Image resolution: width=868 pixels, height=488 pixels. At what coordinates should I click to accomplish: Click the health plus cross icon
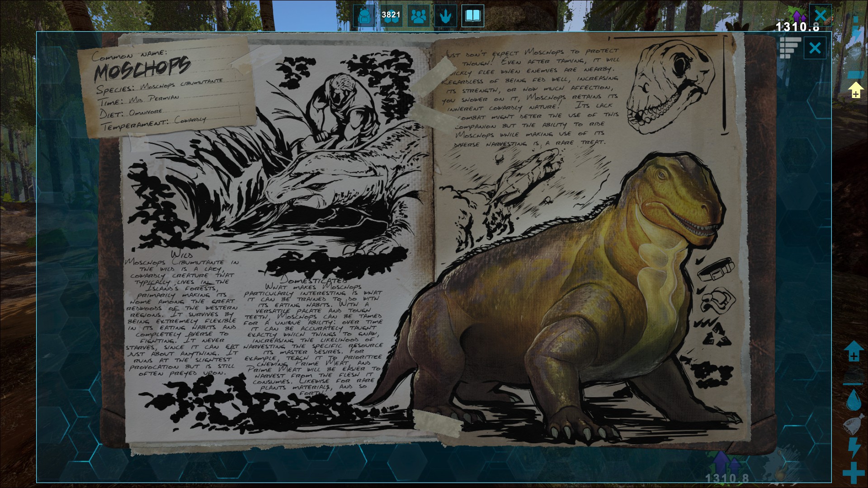(x=854, y=473)
